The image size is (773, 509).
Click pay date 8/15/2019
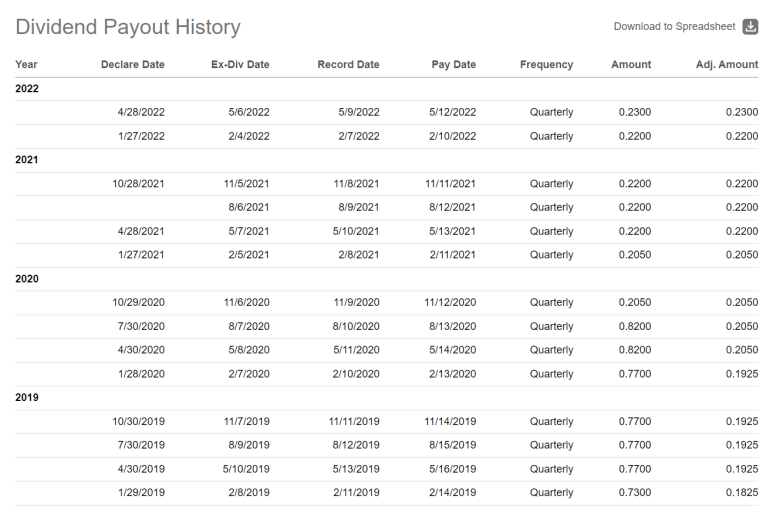tap(453, 445)
